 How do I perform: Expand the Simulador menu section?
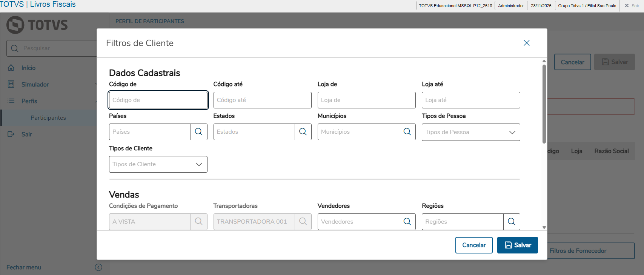pos(35,85)
